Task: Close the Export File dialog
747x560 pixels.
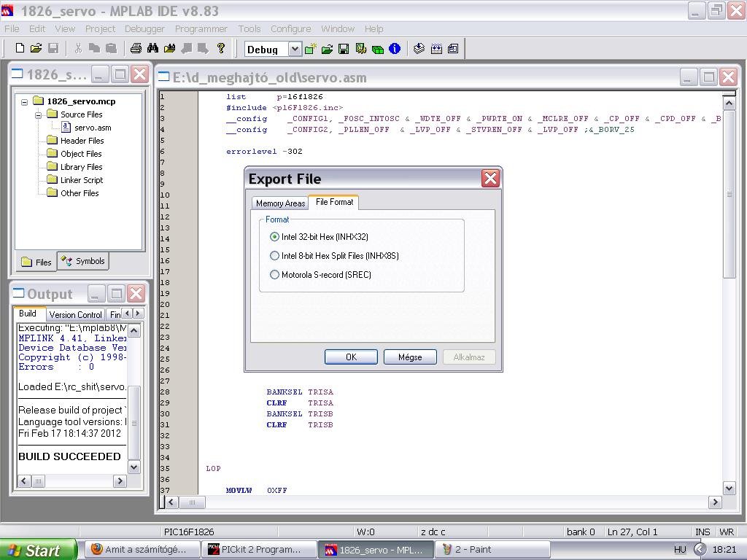Action: [x=491, y=179]
